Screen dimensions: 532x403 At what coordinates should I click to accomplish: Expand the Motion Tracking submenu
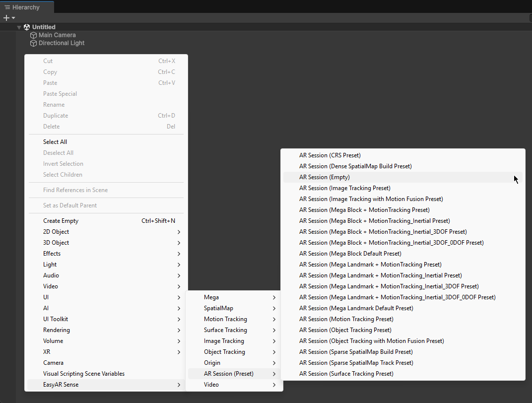225,319
